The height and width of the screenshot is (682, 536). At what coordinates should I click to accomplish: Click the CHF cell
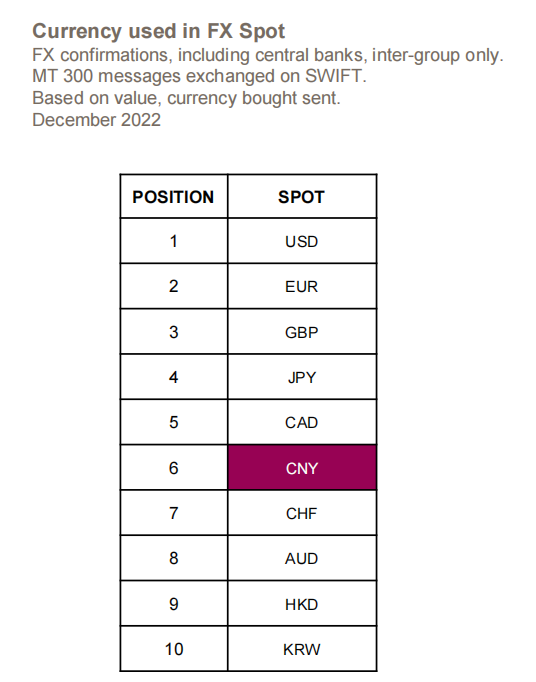click(302, 513)
